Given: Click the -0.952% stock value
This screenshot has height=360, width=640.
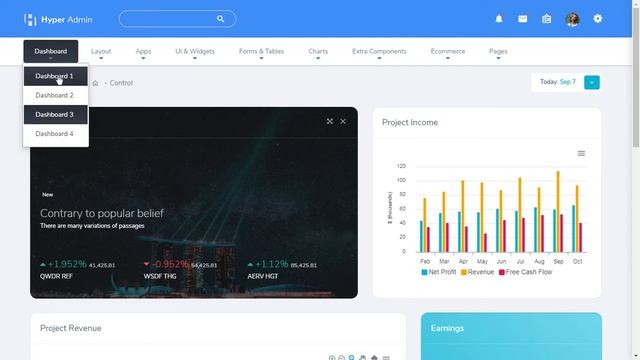Looking at the screenshot, I should click(170, 264).
